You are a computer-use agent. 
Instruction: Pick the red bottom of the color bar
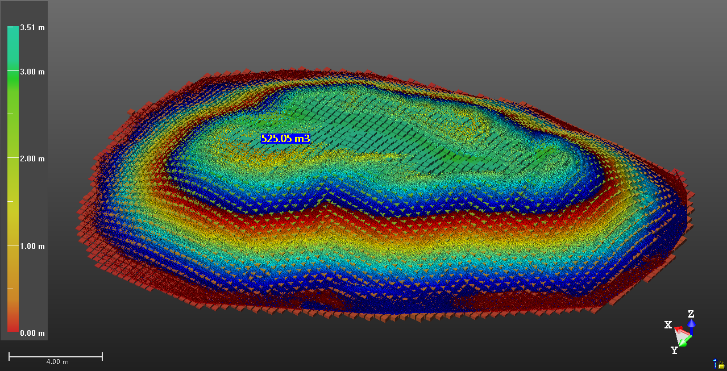(13, 325)
